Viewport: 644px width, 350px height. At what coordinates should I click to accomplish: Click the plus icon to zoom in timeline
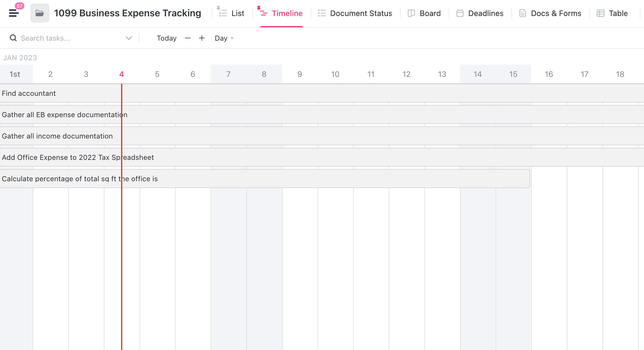click(202, 38)
